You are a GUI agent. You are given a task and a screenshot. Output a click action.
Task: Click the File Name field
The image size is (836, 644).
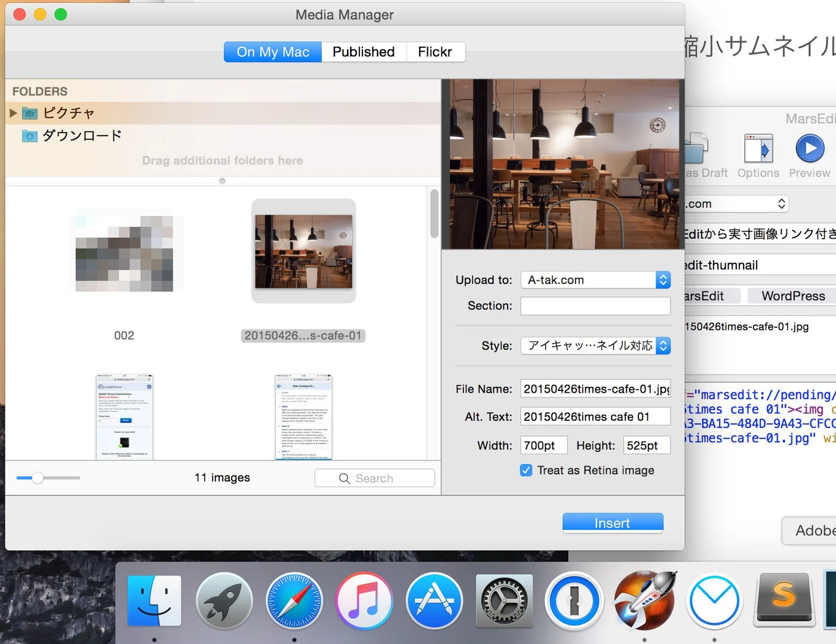point(595,389)
